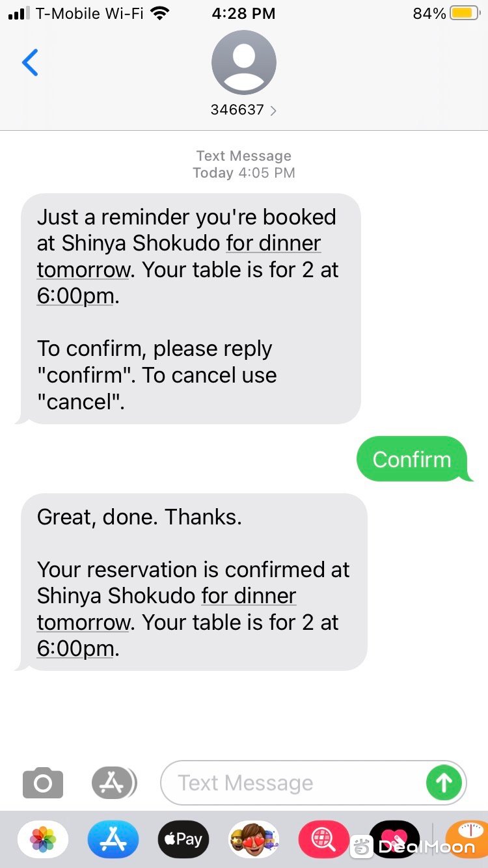Viewport: 488px width, 868px height.
Task: Open the Photos app in the app strip
Action: tap(43, 839)
